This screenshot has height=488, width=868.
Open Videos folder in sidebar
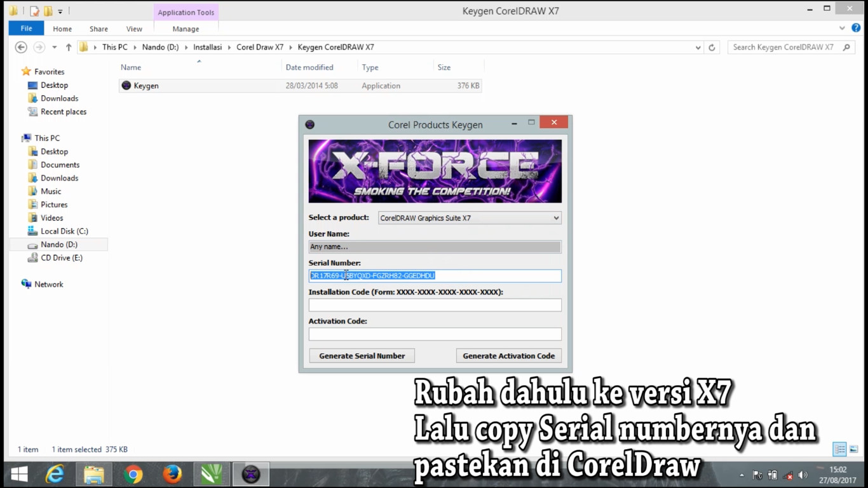51,219
